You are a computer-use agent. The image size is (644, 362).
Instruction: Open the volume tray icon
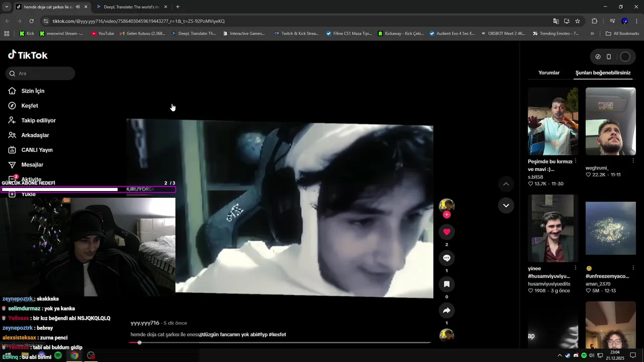(x=592, y=355)
